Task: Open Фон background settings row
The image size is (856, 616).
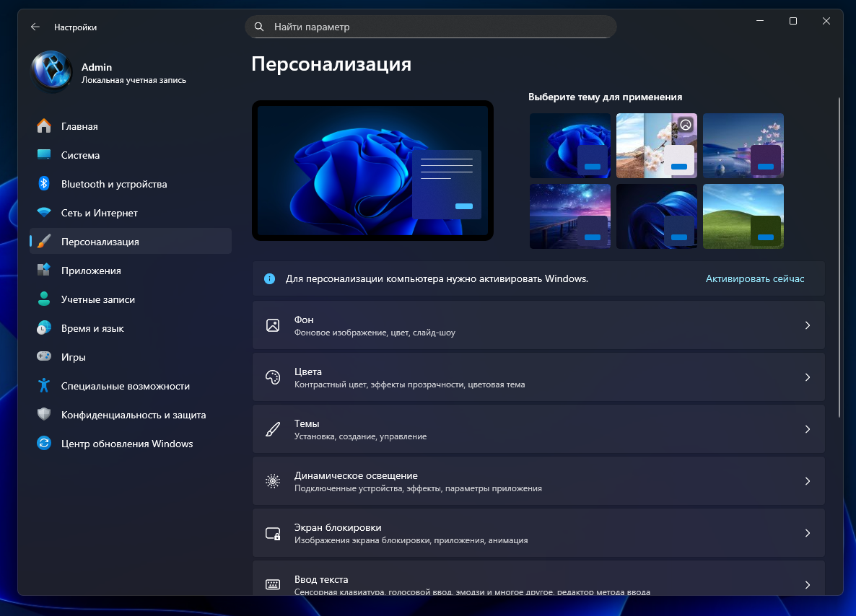Action: click(x=538, y=325)
